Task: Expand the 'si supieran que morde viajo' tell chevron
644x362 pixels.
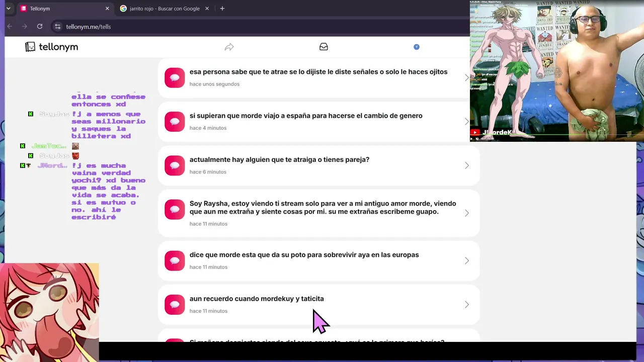Action: [467, 122]
